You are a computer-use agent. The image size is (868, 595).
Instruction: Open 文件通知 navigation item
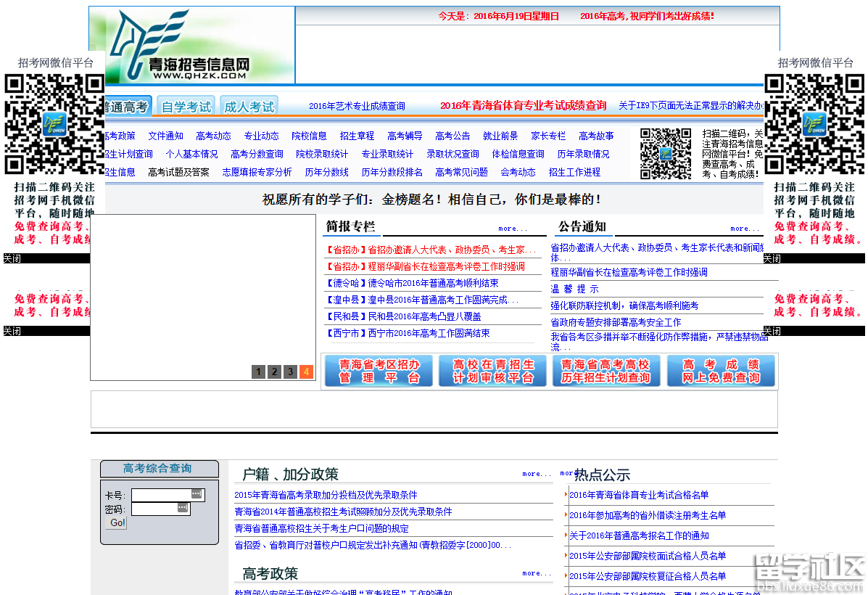point(165,136)
